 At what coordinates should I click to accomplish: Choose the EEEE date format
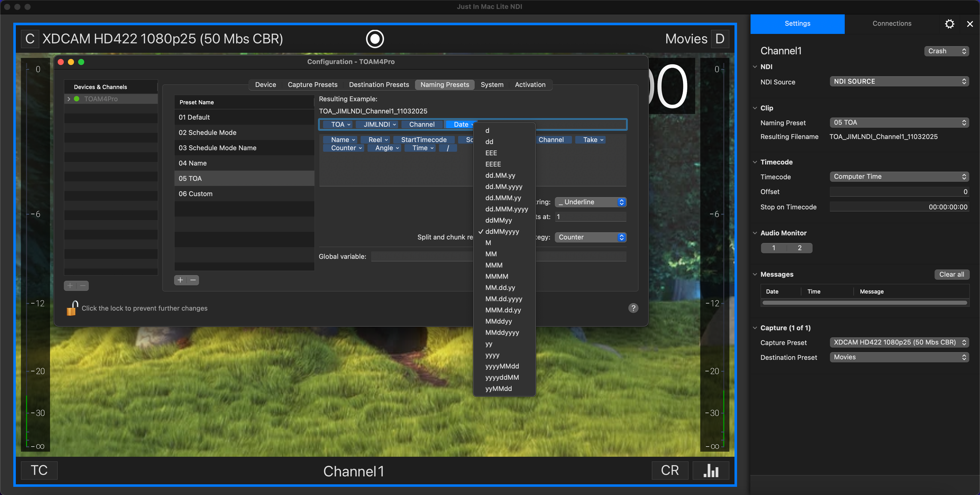[504, 164]
